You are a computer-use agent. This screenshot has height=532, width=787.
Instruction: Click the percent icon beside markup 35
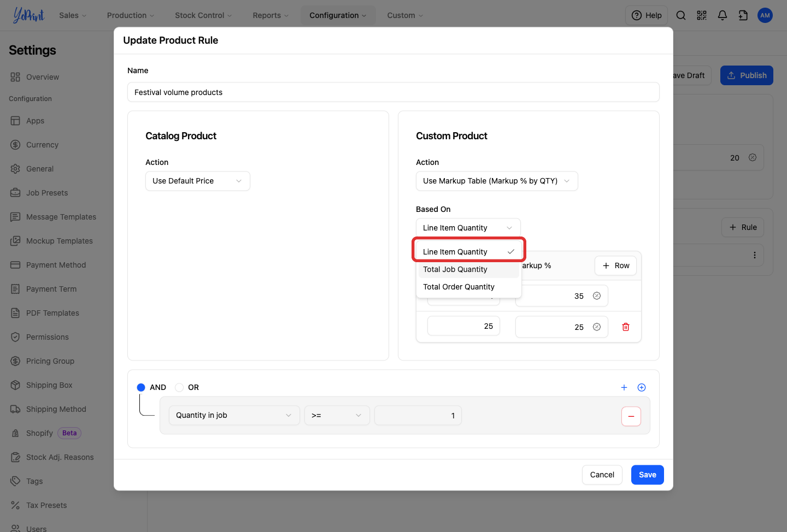(x=597, y=296)
